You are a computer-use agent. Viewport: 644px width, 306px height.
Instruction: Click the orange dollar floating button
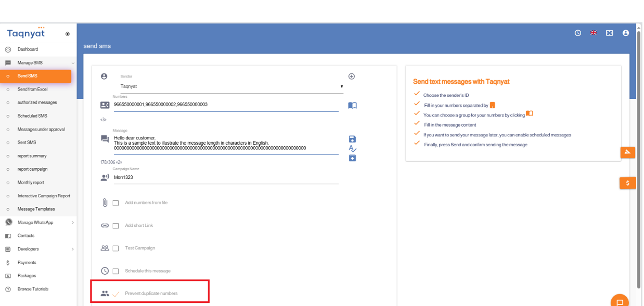[x=627, y=183]
